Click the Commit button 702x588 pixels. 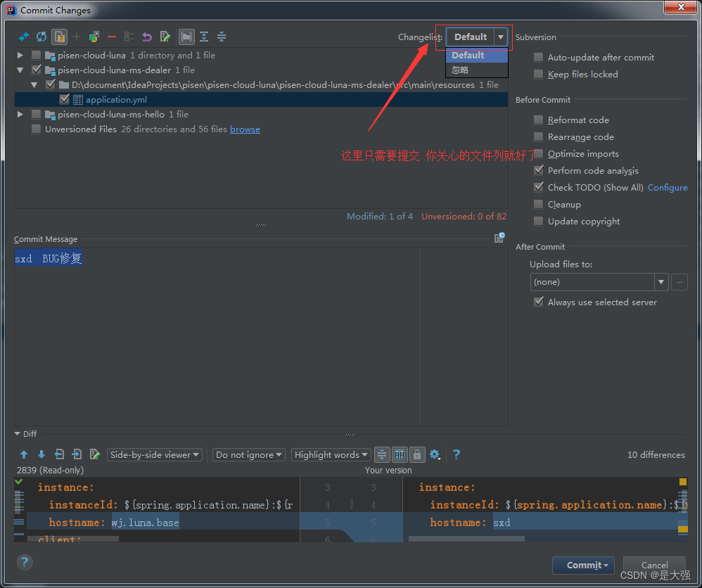(x=583, y=565)
